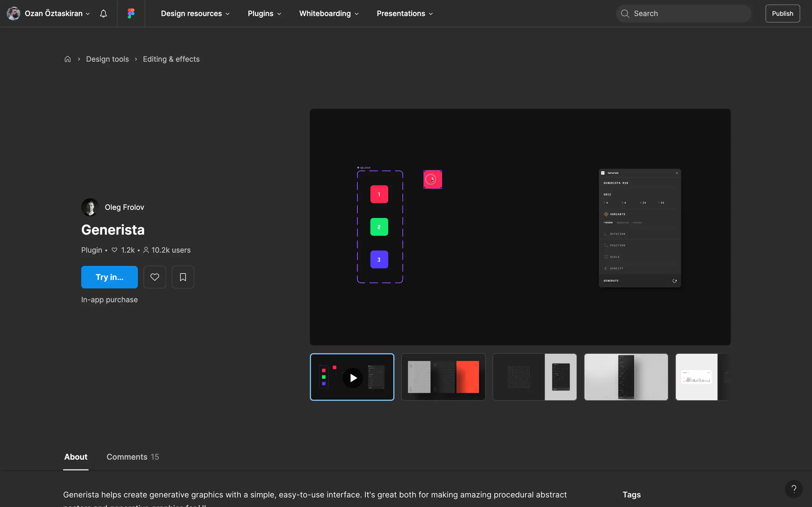The width and height of the screenshot is (812, 507).
Task: Open the Plugins dropdown menu
Action: 264,14
